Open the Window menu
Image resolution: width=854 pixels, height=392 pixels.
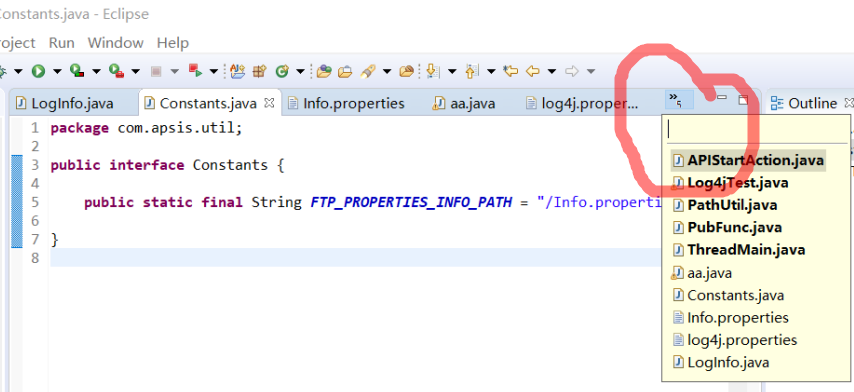pos(115,42)
